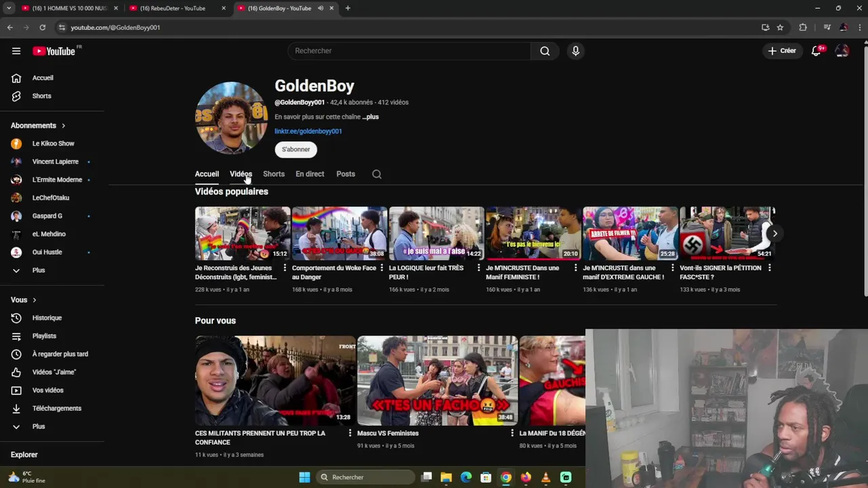This screenshot has height=488, width=868.
Task: Open the notifications bell
Action: (816, 51)
